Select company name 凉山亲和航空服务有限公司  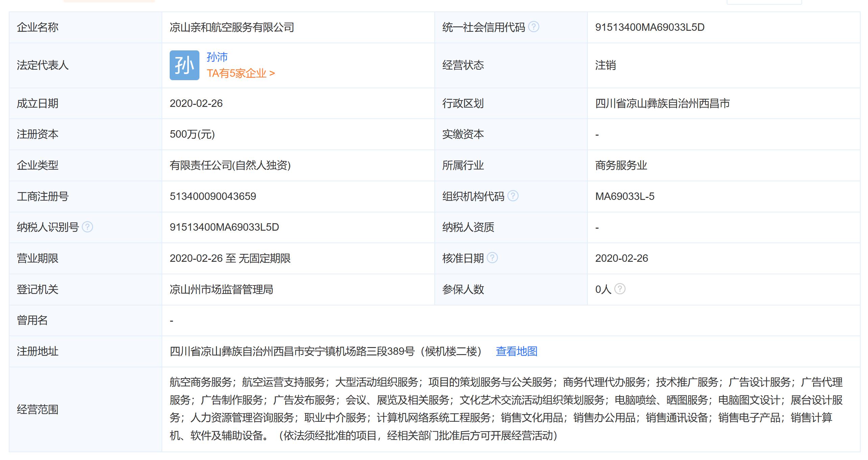click(232, 27)
